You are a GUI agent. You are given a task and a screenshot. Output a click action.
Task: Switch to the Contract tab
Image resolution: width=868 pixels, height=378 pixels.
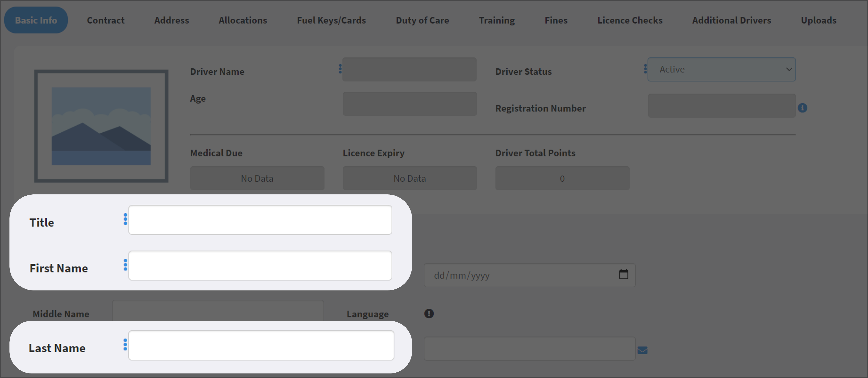coord(106,20)
